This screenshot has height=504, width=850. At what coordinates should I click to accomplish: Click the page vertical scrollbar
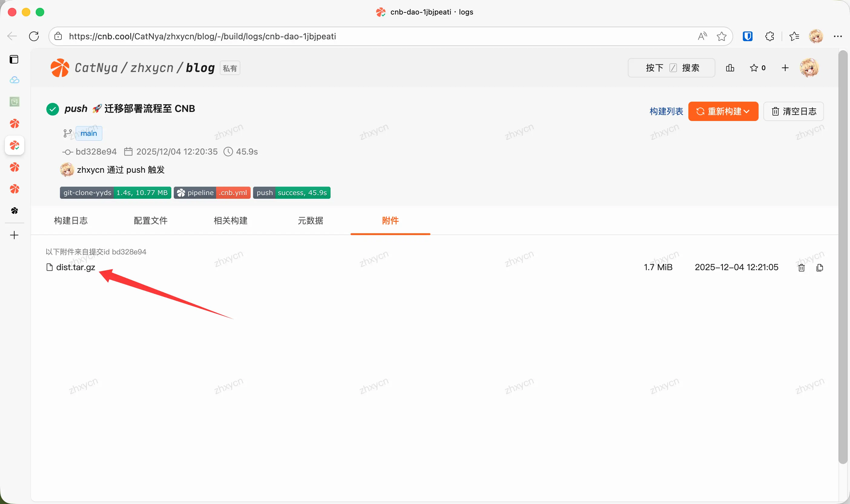click(x=842, y=257)
